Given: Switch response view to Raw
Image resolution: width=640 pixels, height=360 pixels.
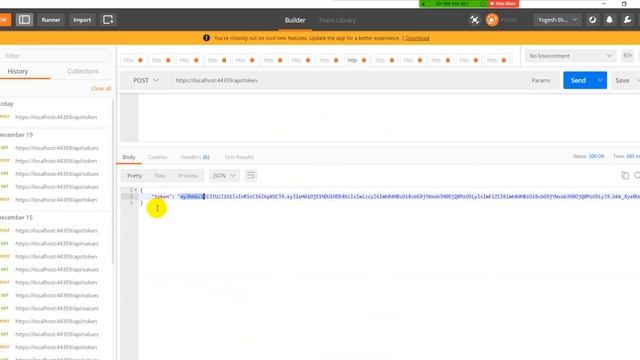Looking at the screenshot, I should point(160,176).
